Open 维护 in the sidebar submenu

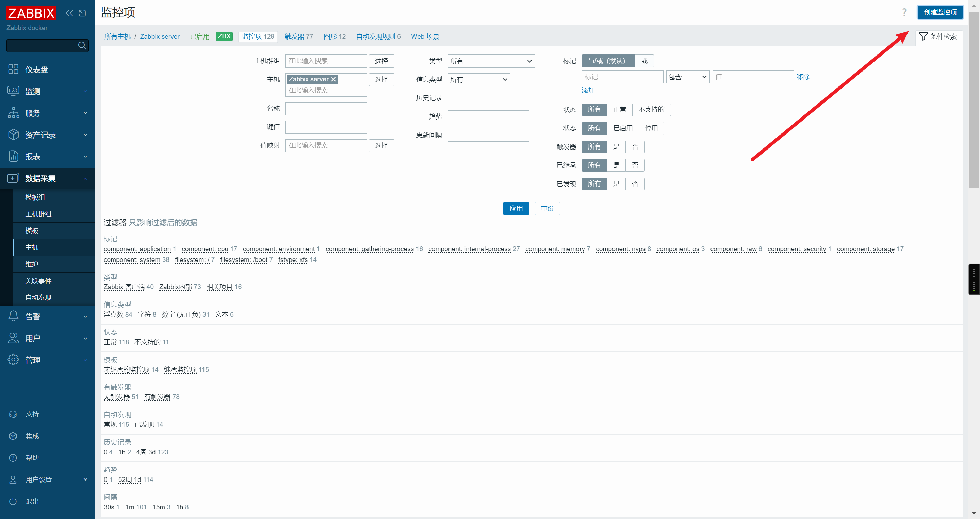click(54, 264)
